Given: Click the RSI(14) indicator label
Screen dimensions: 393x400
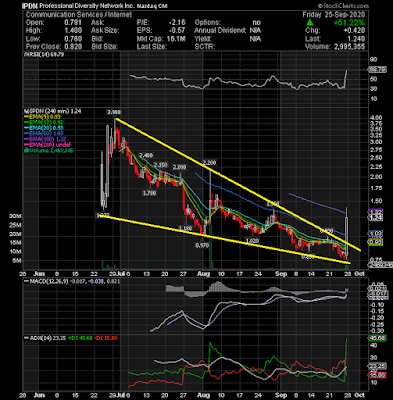Looking at the screenshot, I should click(x=44, y=54).
